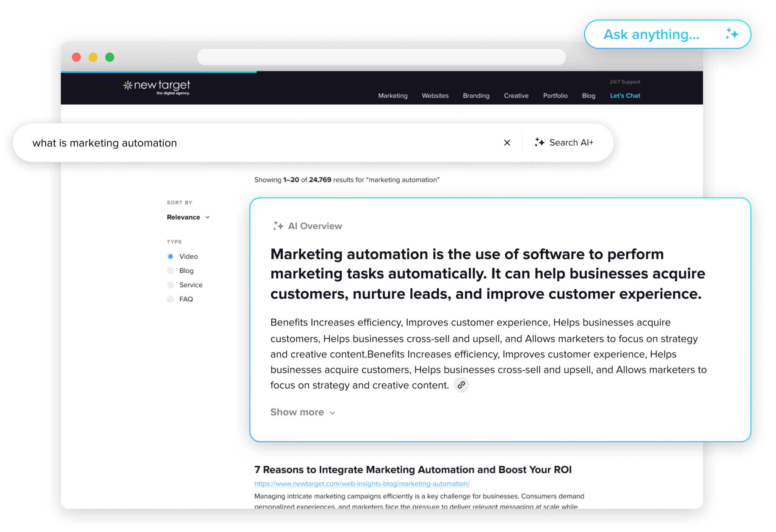Image resolution: width=776 pixels, height=532 pixels.
Task: Click the SORT BY label
Action: tap(180, 203)
